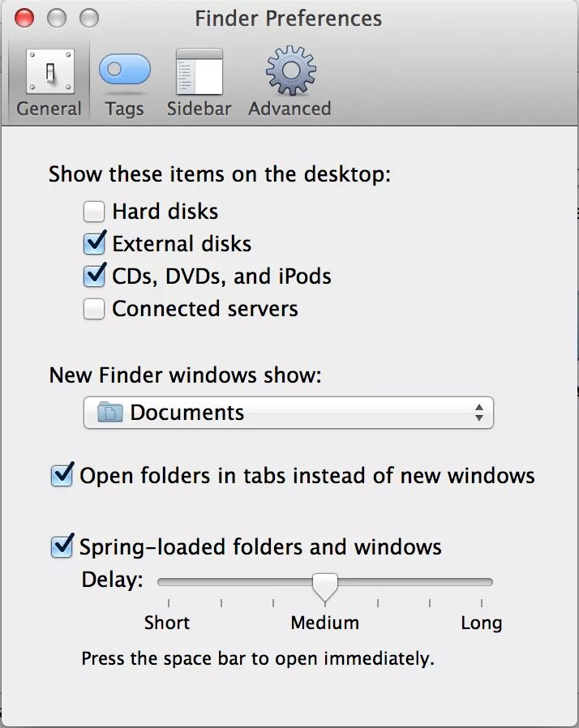579x728 pixels.
Task: Click the 'Sidebar' tab label
Action: pos(199,109)
